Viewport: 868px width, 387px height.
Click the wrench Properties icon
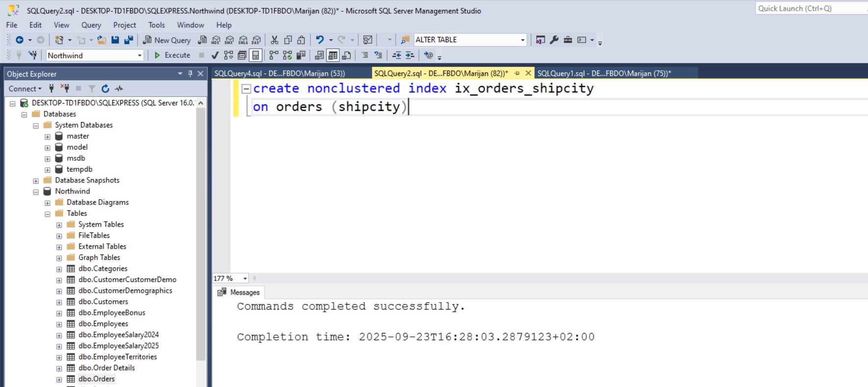(x=554, y=40)
